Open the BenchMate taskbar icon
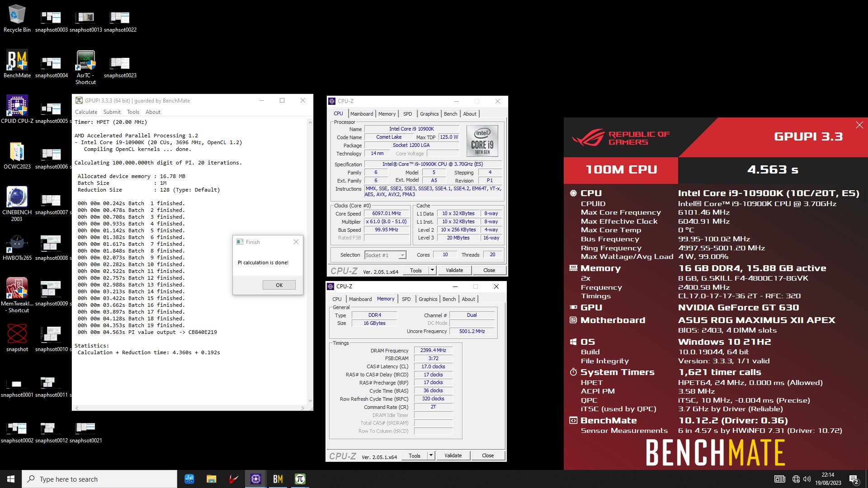This screenshot has height=488, width=868. click(278, 479)
